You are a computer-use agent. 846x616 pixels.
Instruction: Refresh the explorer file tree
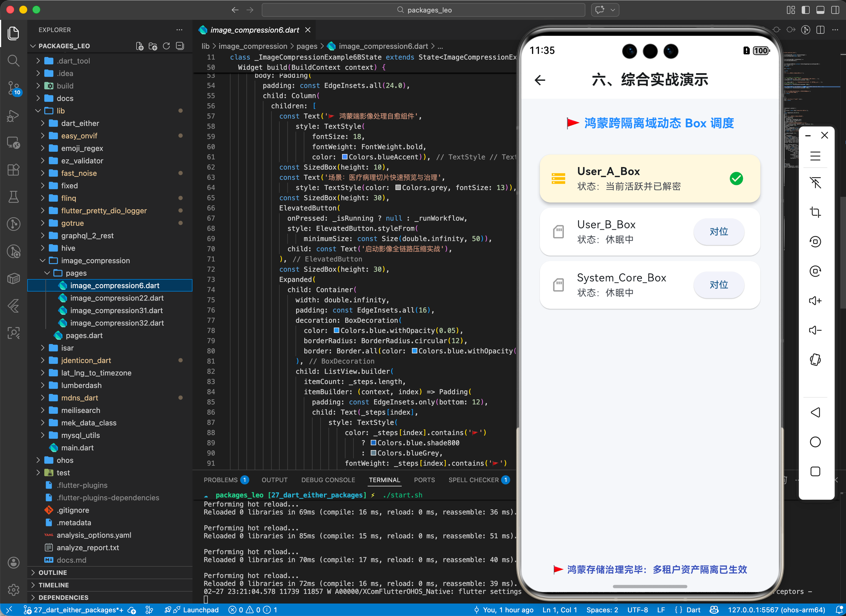click(x=166, y=46)
